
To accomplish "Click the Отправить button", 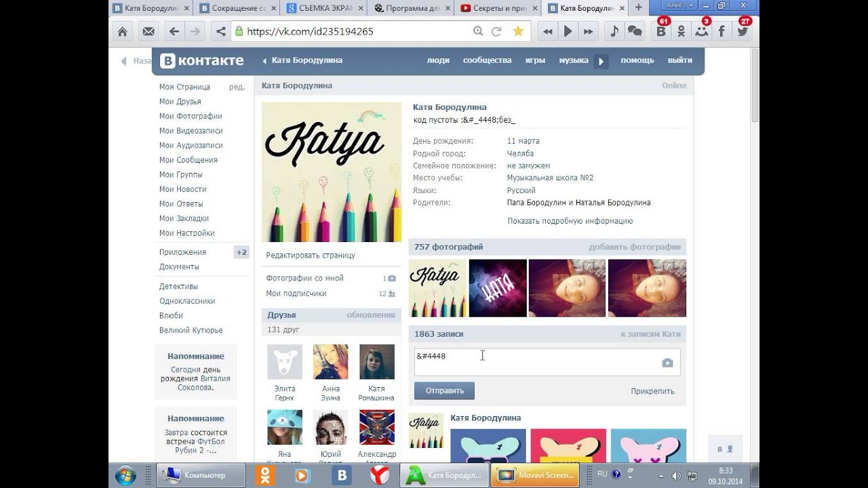I will click(444, 391).
